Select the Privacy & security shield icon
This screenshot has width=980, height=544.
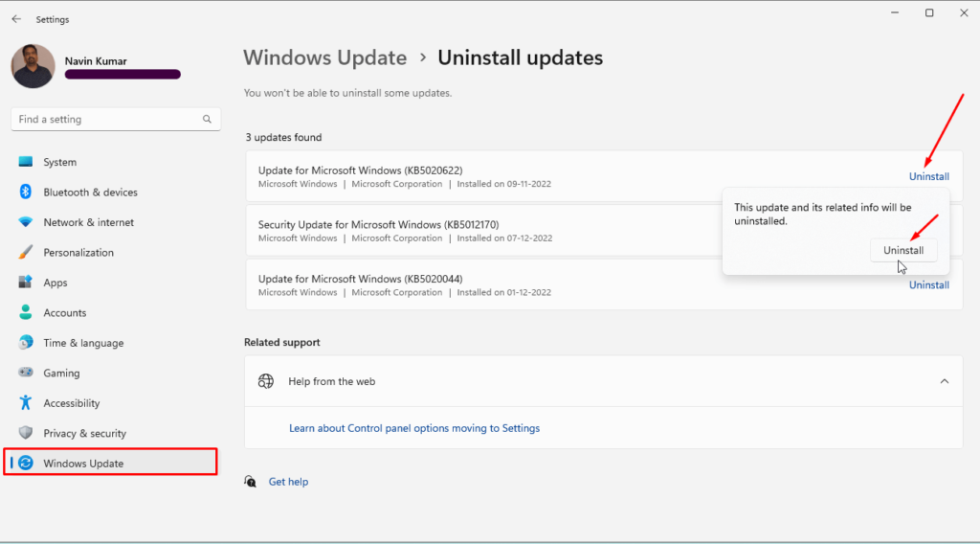[x=26, y=433]
